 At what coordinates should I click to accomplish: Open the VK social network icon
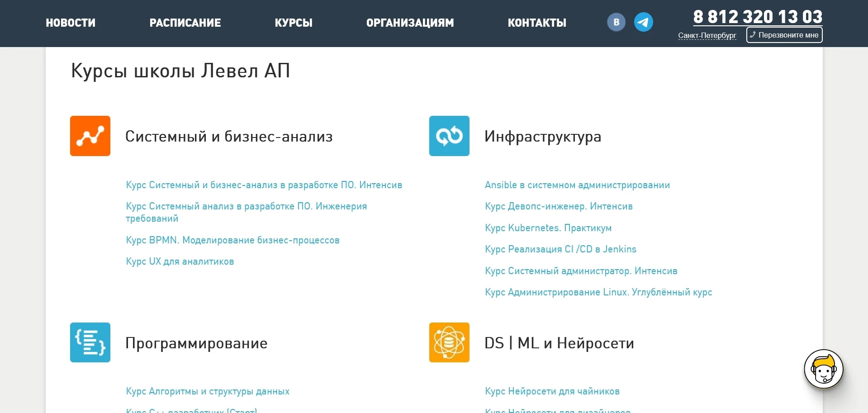pos(616,22)
